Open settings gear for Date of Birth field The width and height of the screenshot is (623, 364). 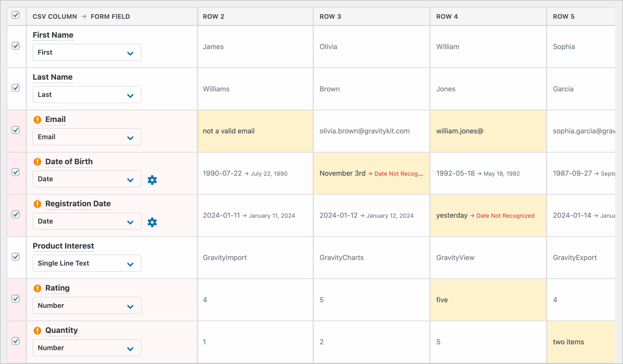coord(152,180)
